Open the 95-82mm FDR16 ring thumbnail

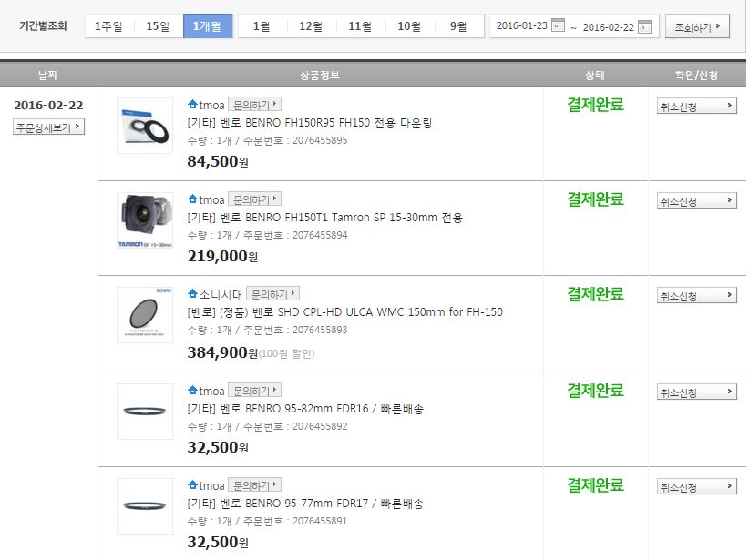click(x=145, y=411)
